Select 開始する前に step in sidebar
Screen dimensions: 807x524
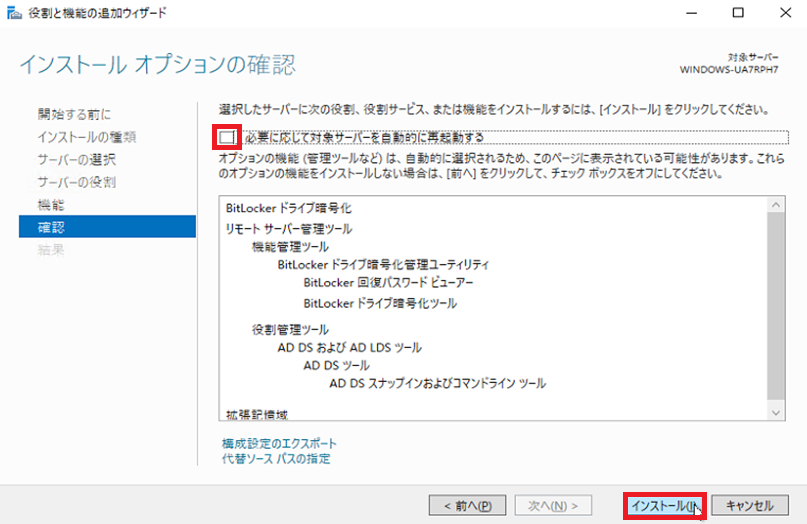(75, 114)
